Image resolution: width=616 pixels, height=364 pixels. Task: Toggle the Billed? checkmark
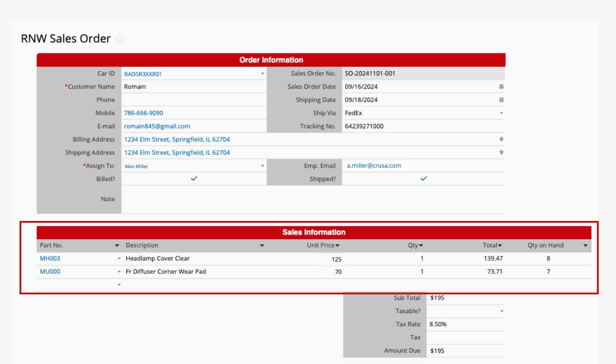click(x=194, y=179)
